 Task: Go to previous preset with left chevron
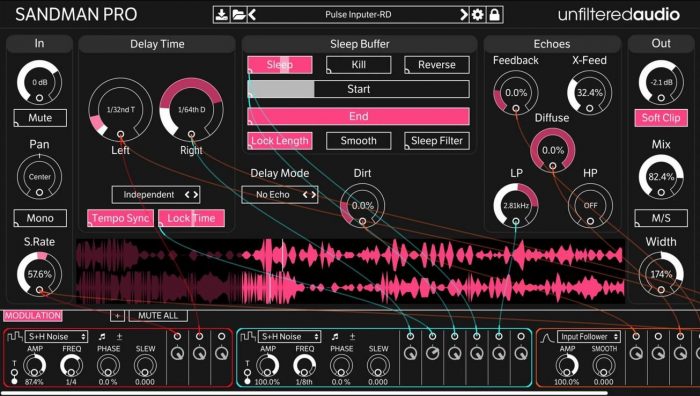pyautogui.click(x=252, y=15)
